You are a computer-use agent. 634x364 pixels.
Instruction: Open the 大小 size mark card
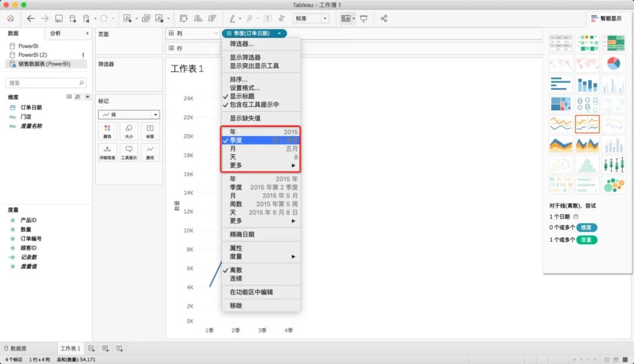click(129, 131)
